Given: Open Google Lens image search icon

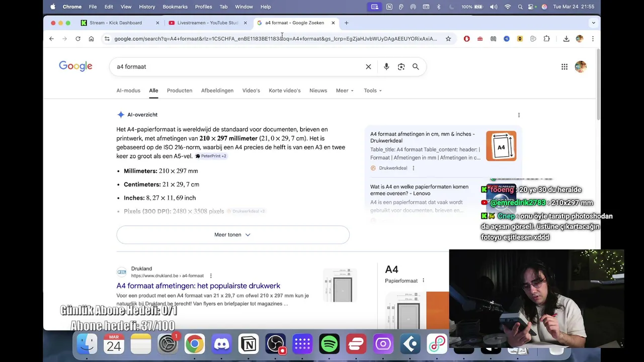Looking at the screenshot, I should coord(401,66).
